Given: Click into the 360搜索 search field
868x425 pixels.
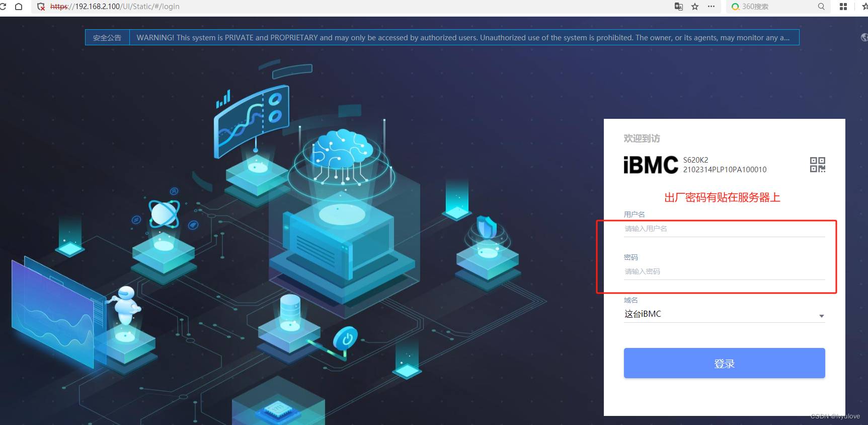Looking at the screenshot, I should pos(775,7).
